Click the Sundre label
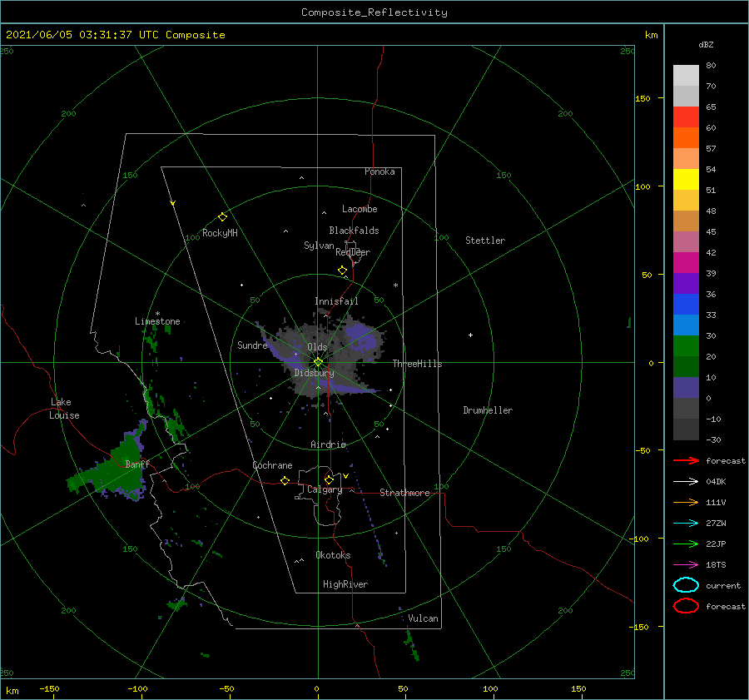749x700 pixels. pyautogui.click(x=252, y=345)
